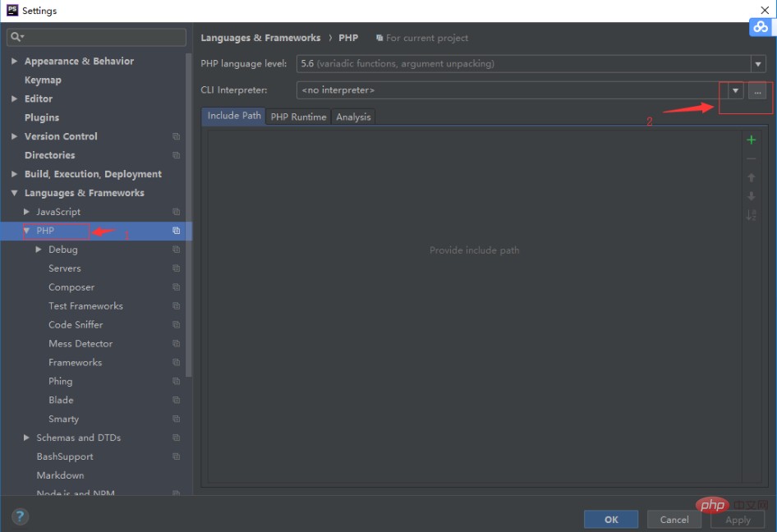This screenshot has height=532, width=777.
Task: Select Composer under PHP
Action: tap(71, 287)
